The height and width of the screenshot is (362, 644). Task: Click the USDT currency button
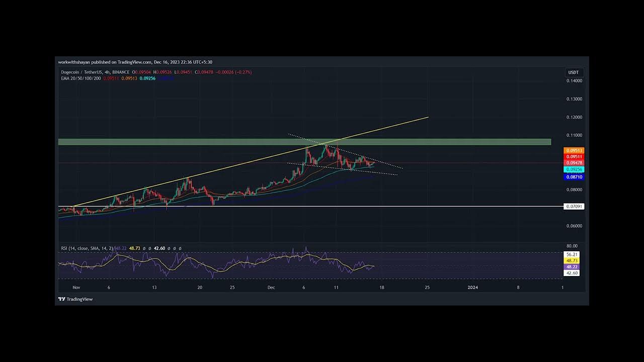tap(574, 72)
